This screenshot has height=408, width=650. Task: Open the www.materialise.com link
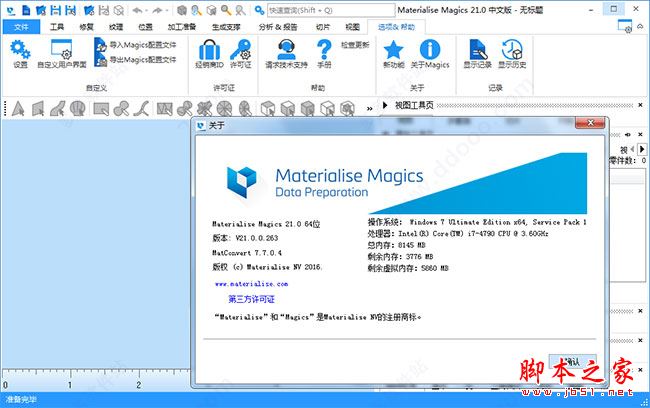tap(251, 284)
